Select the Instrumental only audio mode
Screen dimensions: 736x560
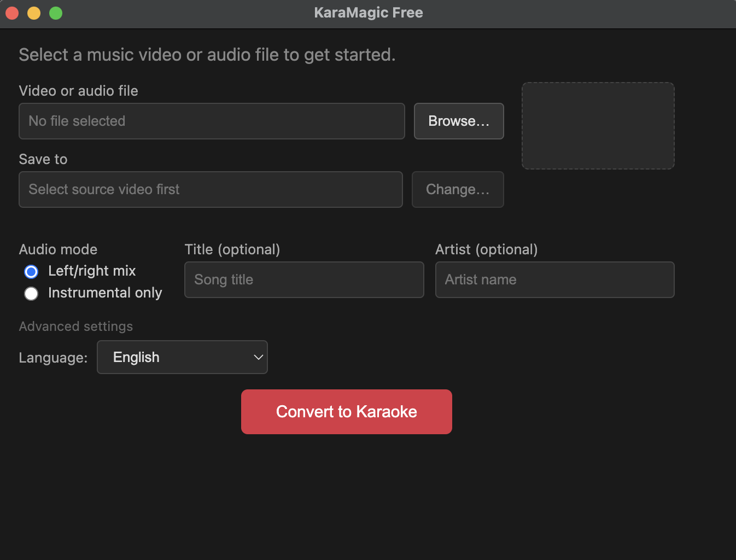31,294
